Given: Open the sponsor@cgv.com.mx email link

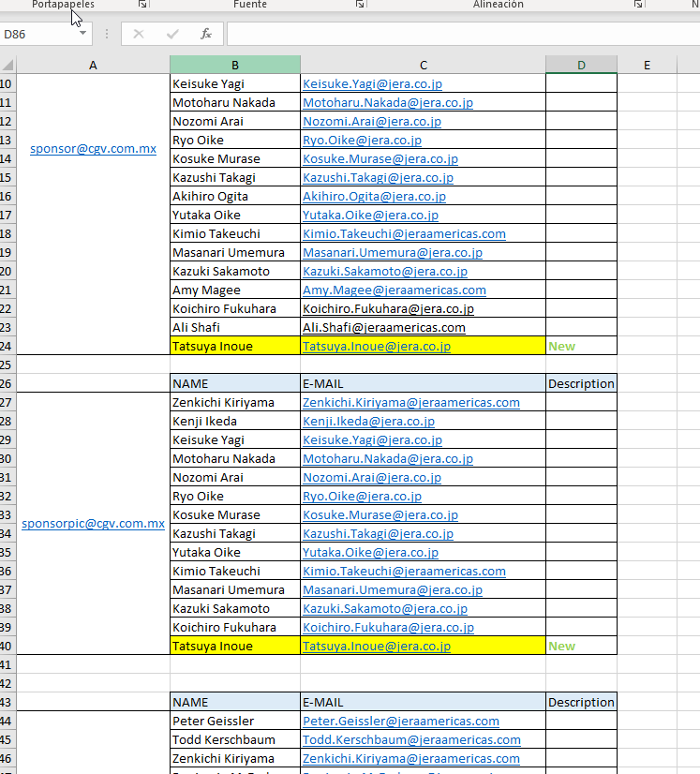Looking at the screenshot, I should [x=93, y=149].
